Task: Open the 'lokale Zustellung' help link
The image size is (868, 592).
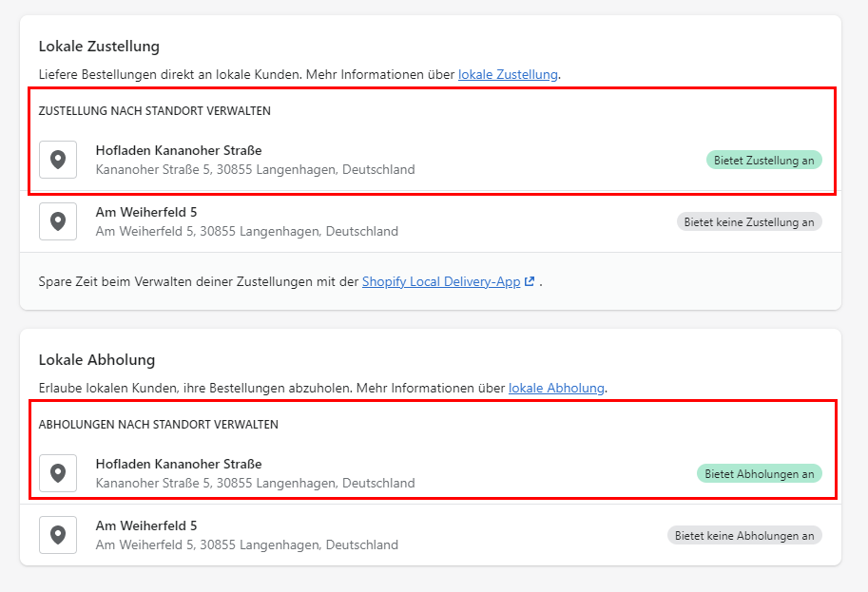Action: pyautogui.click(x=508, y=74)
